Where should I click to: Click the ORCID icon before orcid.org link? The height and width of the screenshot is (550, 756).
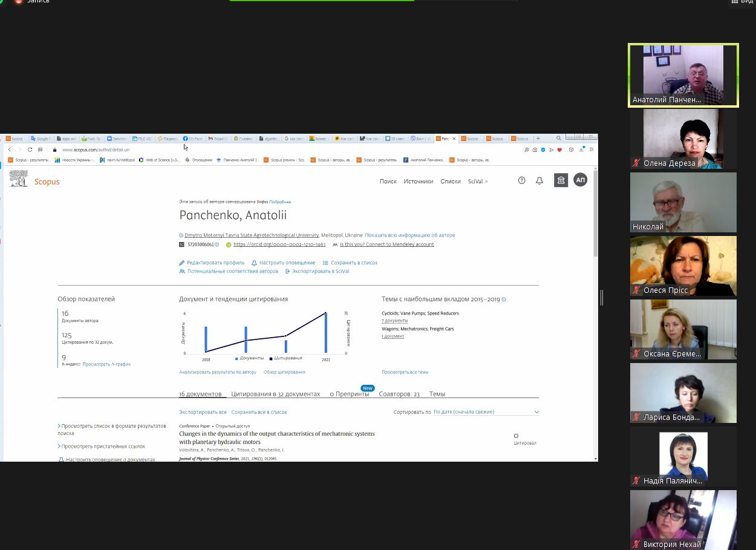[x=229, y=244]
